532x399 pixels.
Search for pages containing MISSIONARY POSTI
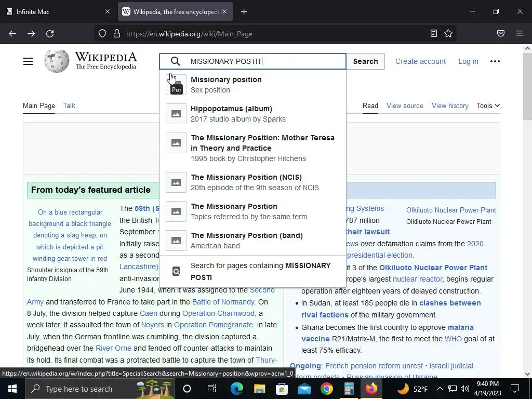253,271
